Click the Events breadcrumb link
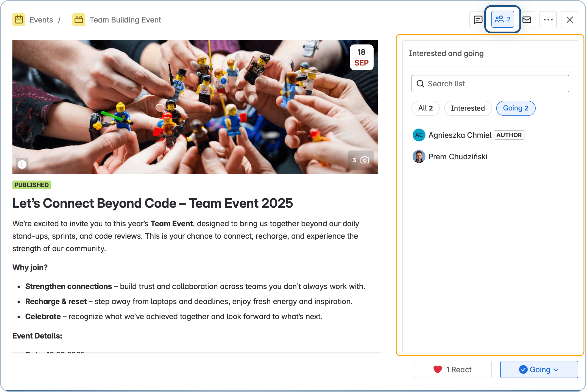The image size is (586, 392). [41, 20]
